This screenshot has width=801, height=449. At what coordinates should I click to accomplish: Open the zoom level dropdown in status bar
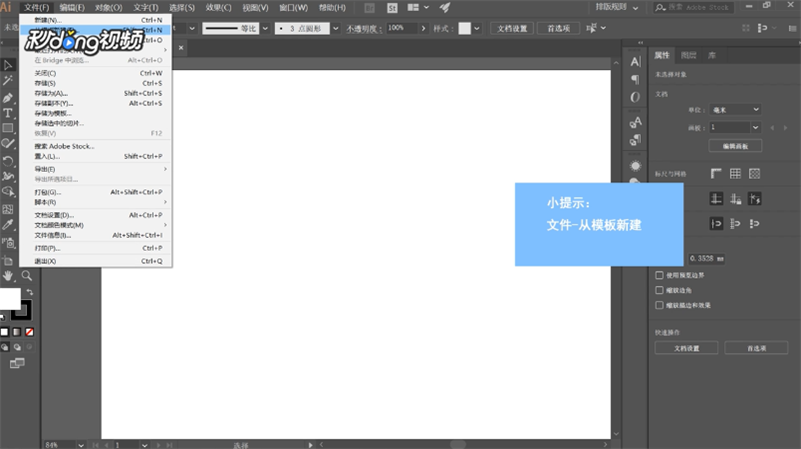click(x=81, y=445)
